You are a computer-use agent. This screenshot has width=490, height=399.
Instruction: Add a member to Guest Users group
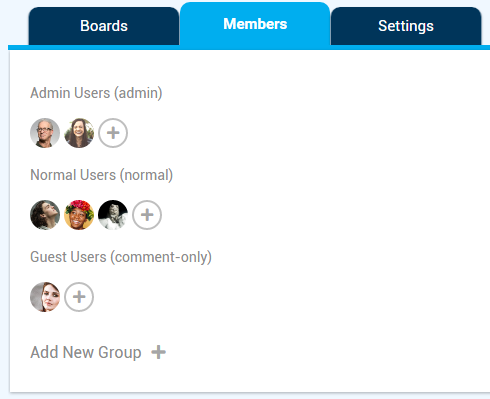(x=79, y=297)
